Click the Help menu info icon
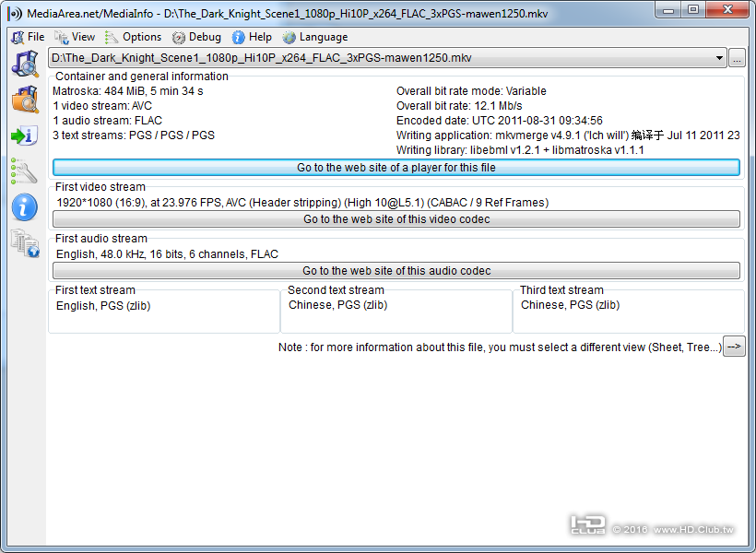The height and width of the screenshot is (553, 756). point(238,37)
